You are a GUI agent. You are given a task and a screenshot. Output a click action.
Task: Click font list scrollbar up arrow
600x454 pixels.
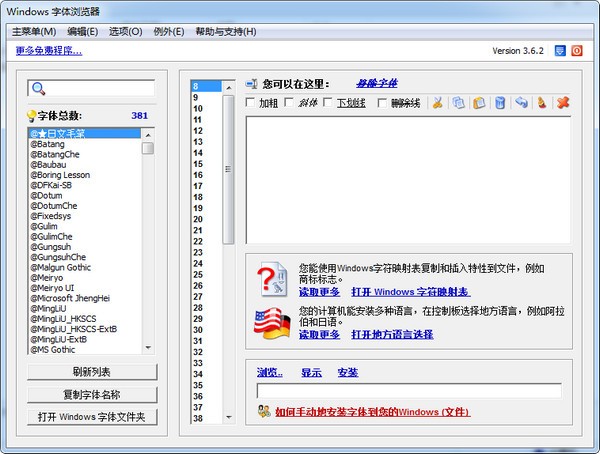coord(148,135)
